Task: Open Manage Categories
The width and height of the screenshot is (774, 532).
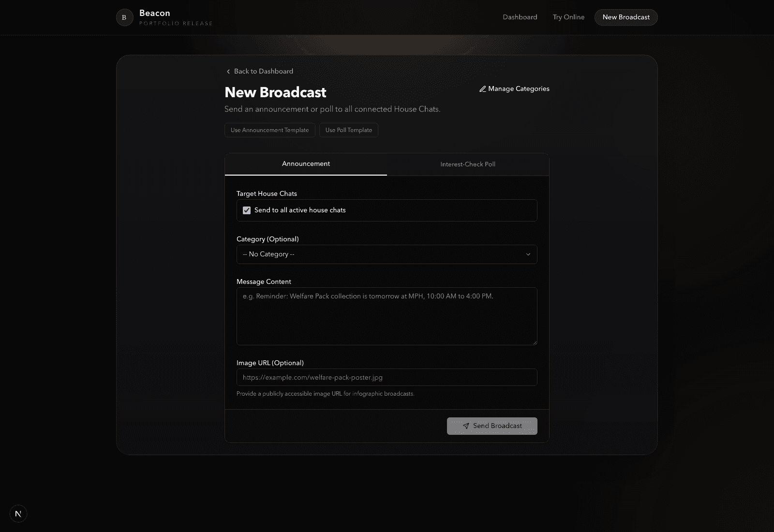Action: tap(518, 89)
